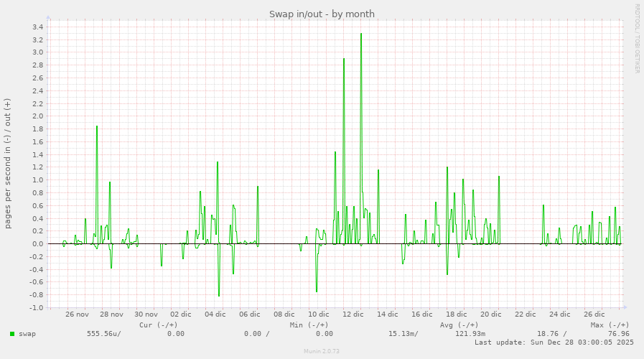Select the 20 dic date label
This screenshot has width=644, height=359.
click(490, 314)
